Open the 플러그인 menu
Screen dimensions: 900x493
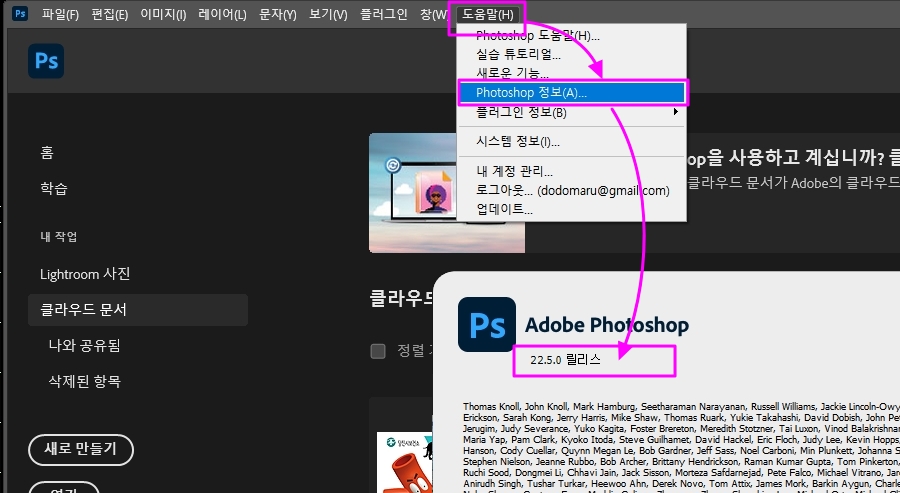383,14
